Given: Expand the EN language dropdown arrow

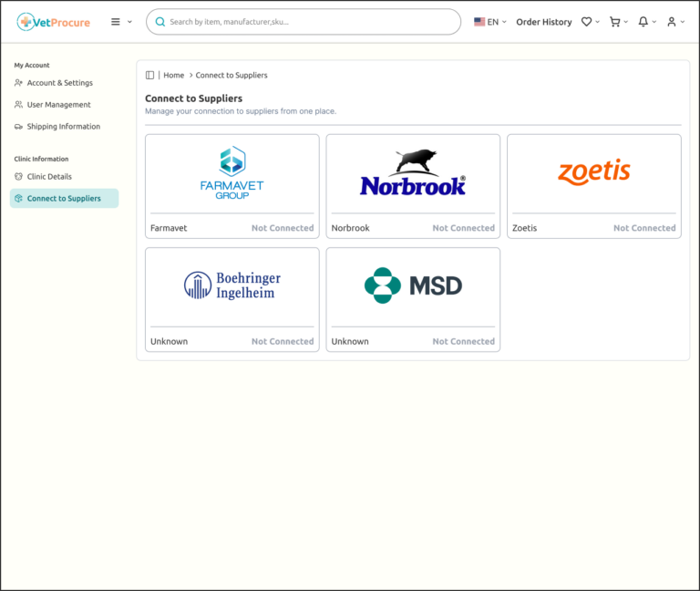Looking at the screenshot, I should tap(504, 22).
